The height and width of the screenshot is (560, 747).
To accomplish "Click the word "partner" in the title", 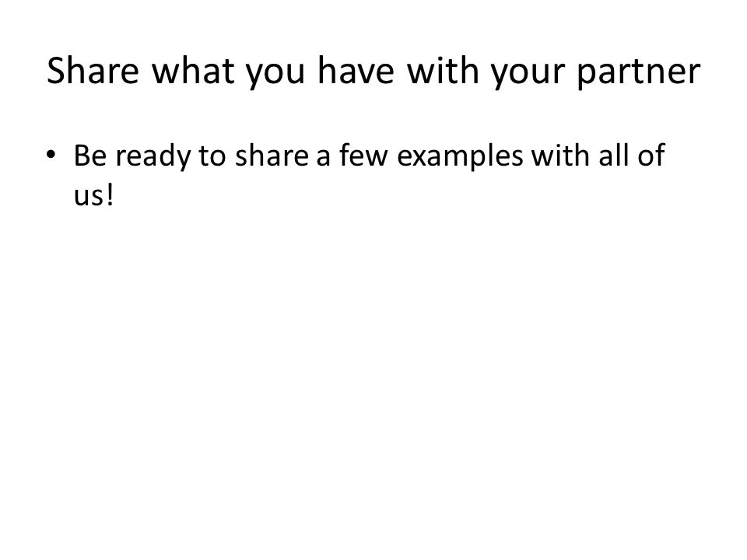I will pyautogui.click(x=638, y=74).
